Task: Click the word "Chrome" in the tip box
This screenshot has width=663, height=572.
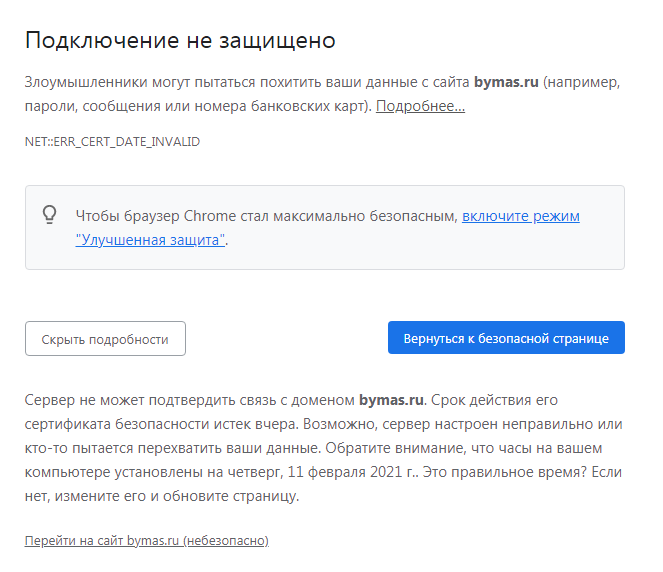Action: pos(212,216)
